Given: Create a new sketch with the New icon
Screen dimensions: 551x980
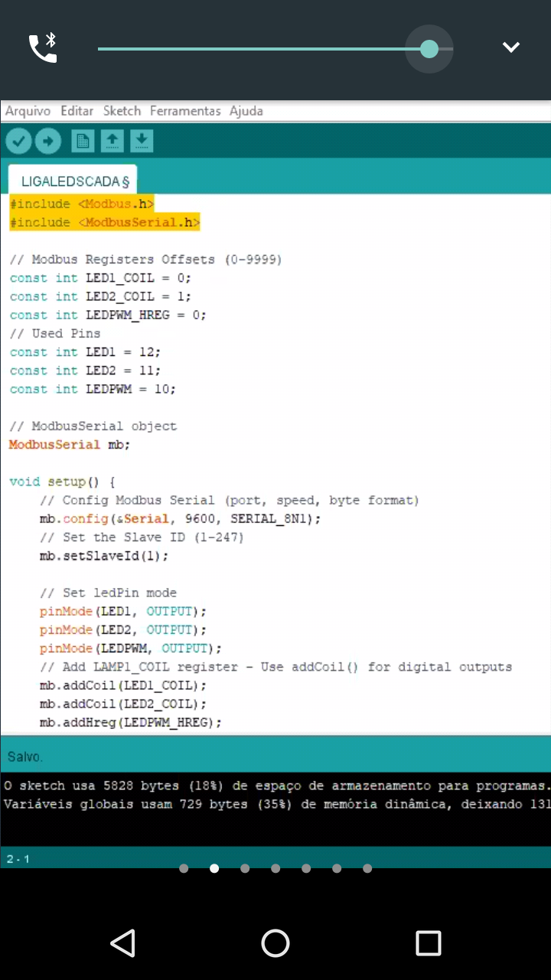Looking at the screenshot, I should click(83, 141).
